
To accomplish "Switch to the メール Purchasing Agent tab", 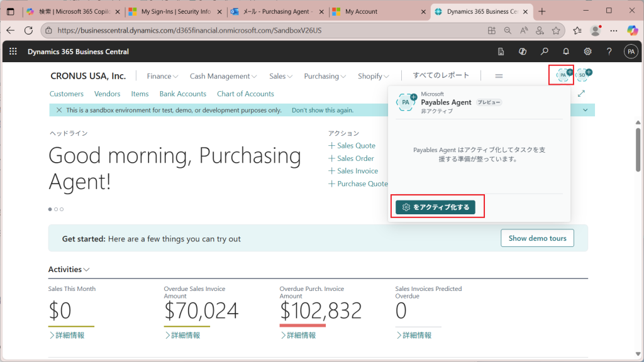I will tap(277, 11).
